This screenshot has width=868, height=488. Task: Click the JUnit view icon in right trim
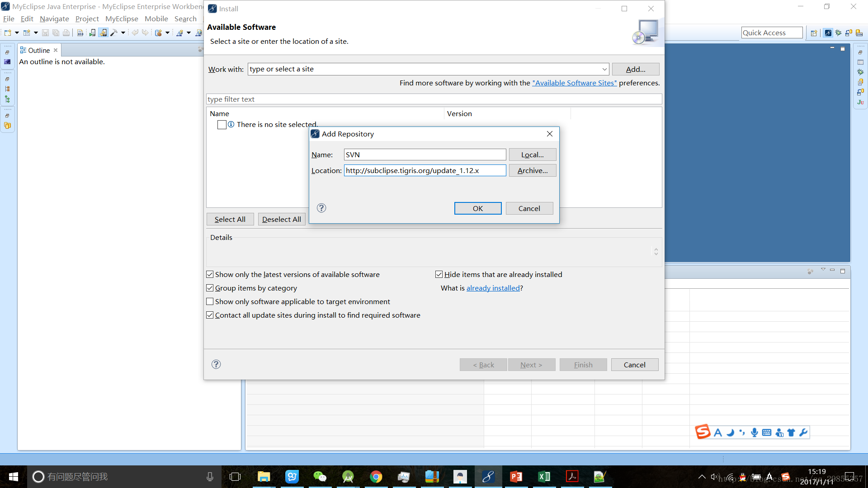pos(860,102)
